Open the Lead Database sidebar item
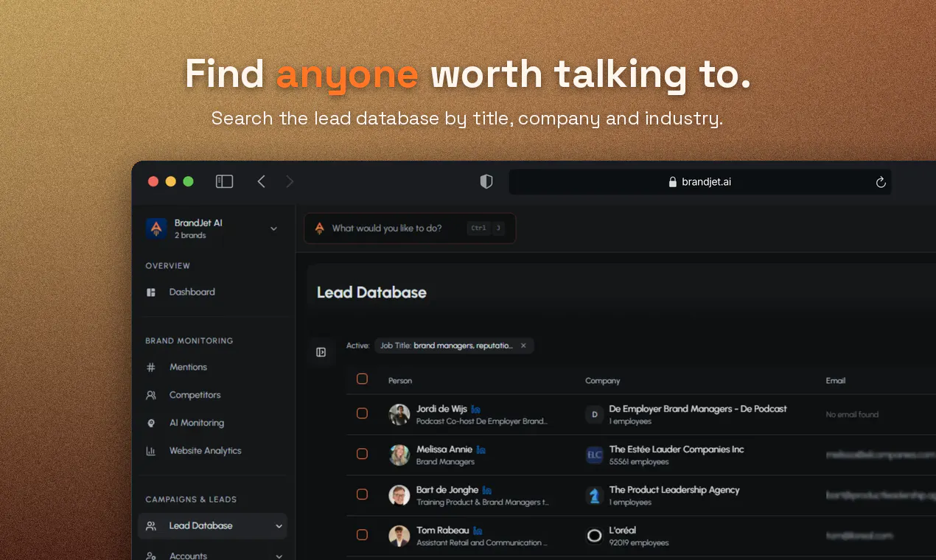936x560 pixels. [212, 526]
